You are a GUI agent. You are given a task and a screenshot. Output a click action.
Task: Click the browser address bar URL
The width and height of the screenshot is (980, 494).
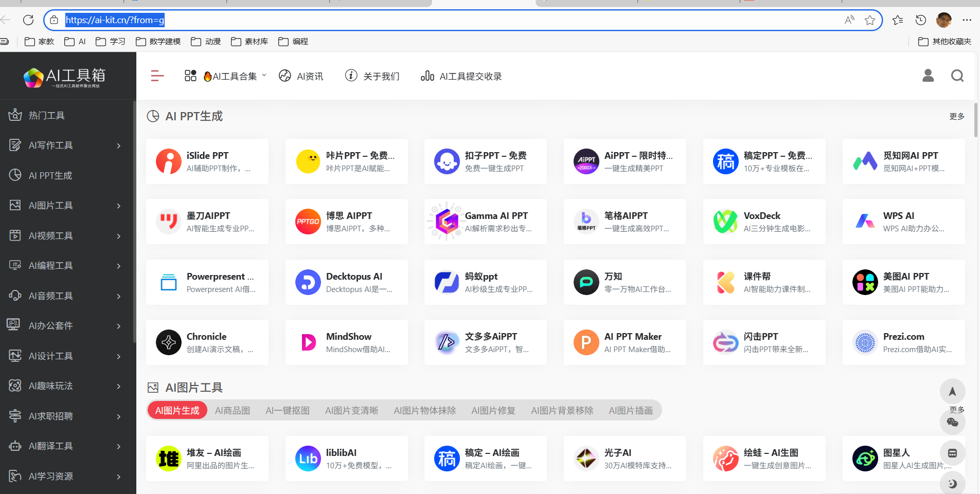115,20
